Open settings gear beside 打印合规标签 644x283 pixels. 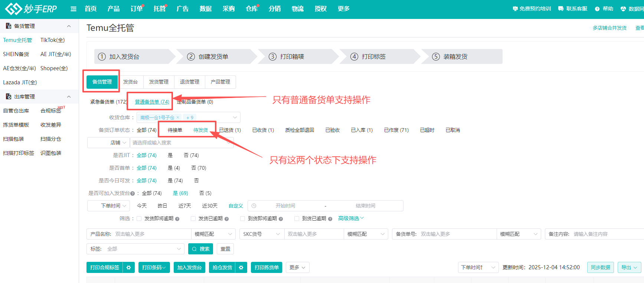click(128, 267)
